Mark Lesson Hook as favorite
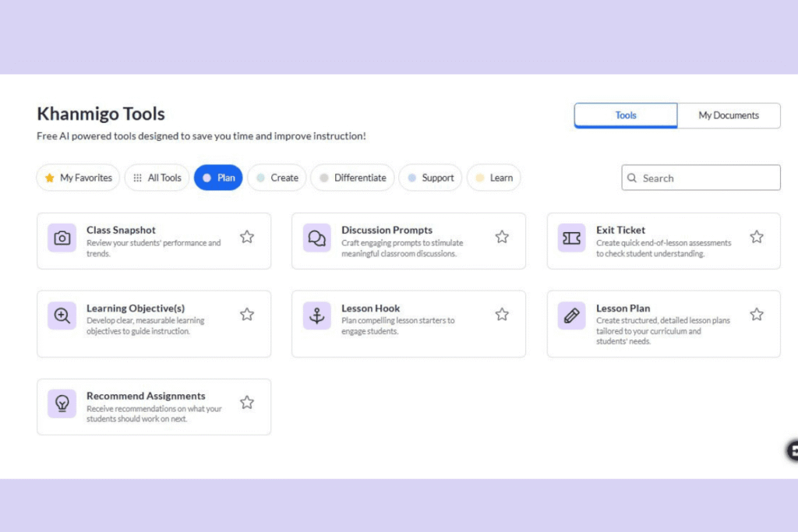This screenshot has width=798, height=532. click(x=502, y=315)
